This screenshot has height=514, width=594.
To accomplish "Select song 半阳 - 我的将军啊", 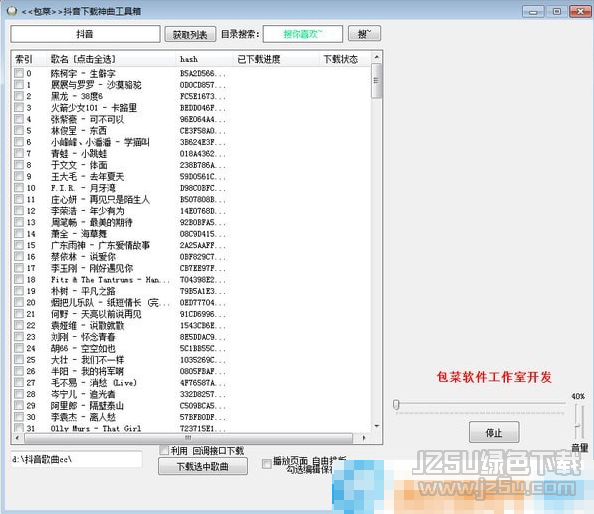I will 88,371.
